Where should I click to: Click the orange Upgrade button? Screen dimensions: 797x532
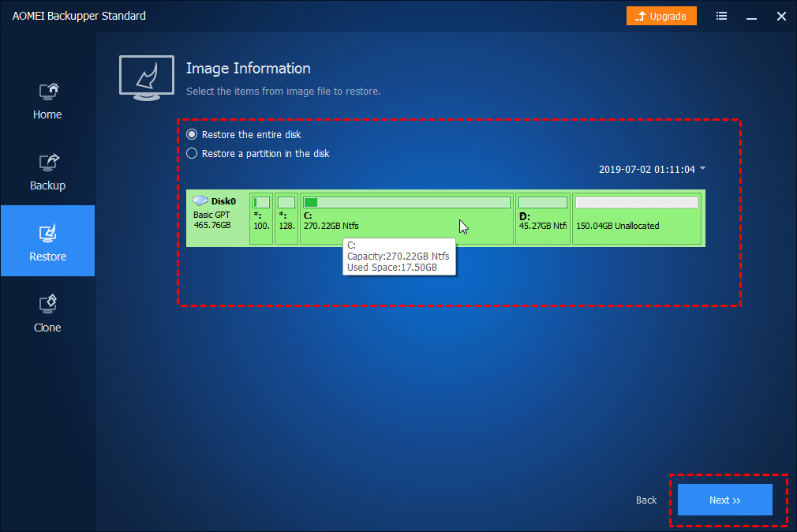coord(661,17)
